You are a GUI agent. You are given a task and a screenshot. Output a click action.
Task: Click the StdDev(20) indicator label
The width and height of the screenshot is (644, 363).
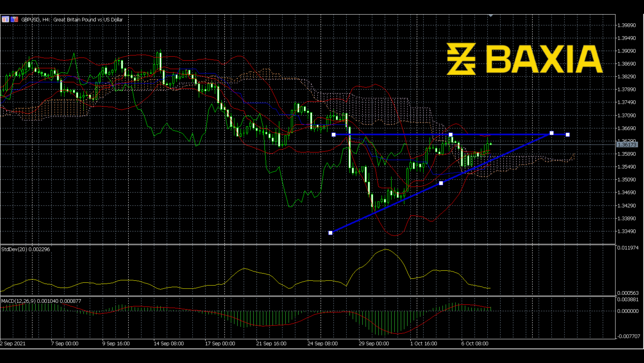point(26,249)
